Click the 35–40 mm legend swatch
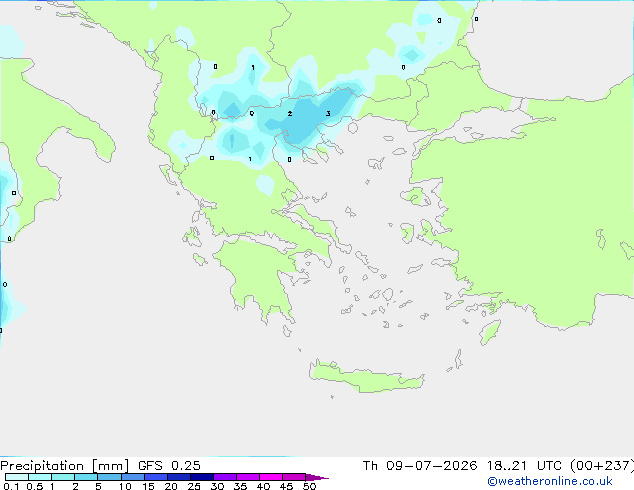634x490 pixels. [247, 477]
